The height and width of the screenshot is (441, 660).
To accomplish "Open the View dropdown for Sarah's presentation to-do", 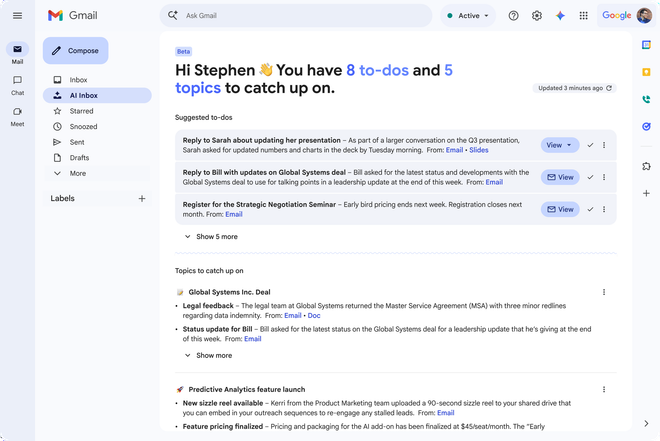I will [560, 145].
